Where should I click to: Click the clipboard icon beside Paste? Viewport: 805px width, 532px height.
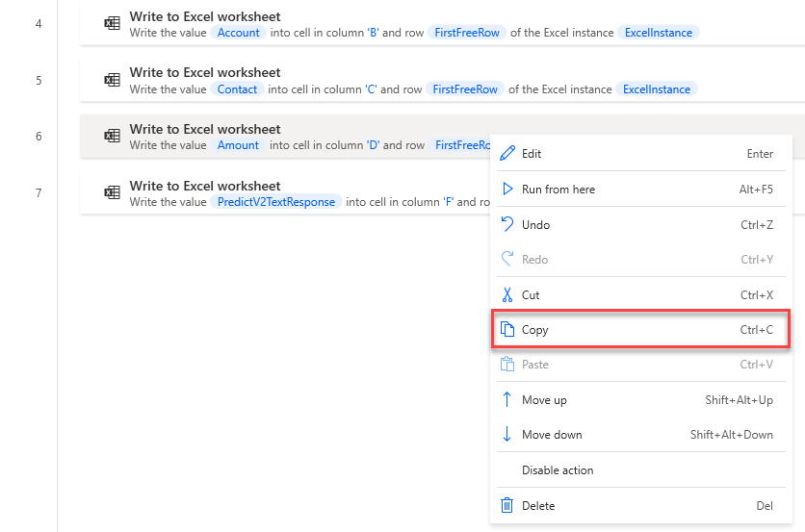pos(507,364)
